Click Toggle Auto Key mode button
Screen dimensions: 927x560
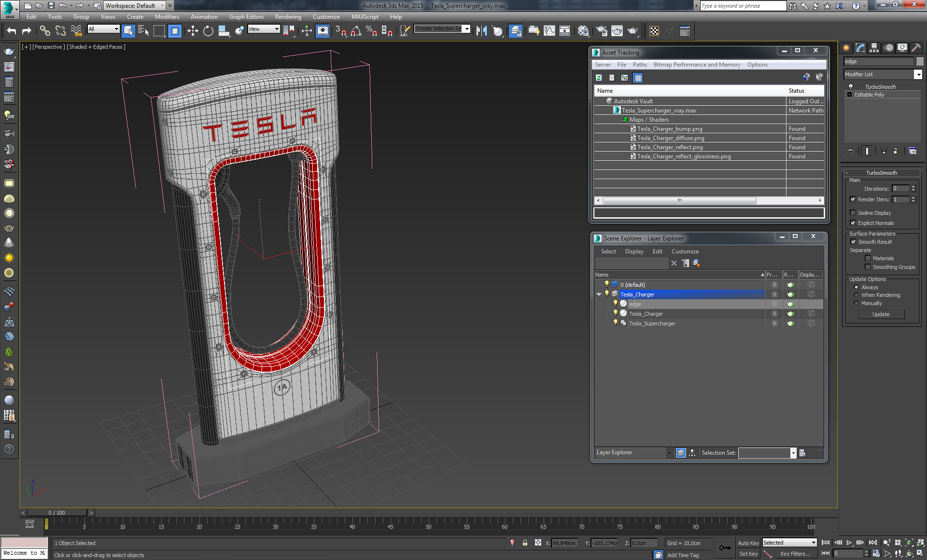(x=748, y=543)
